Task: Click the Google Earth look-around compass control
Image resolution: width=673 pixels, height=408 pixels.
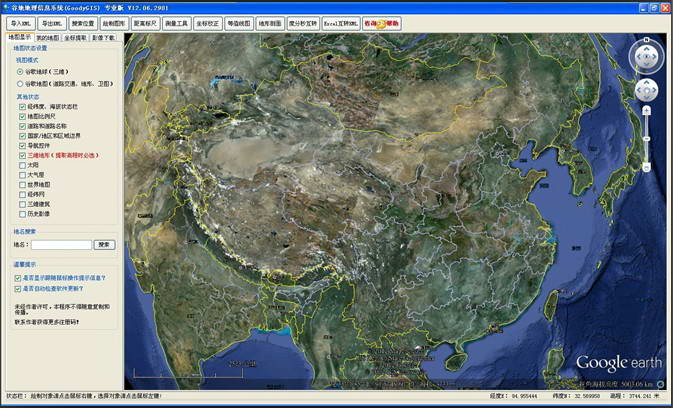Action: (x=646, y=56)
